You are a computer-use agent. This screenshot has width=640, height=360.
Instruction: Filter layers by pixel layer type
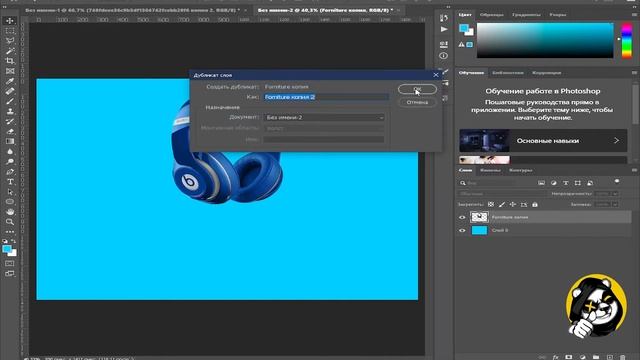click(541, 183)
